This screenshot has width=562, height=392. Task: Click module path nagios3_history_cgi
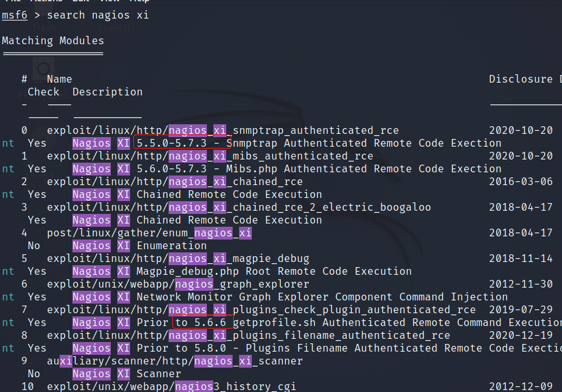coord(172,386)
